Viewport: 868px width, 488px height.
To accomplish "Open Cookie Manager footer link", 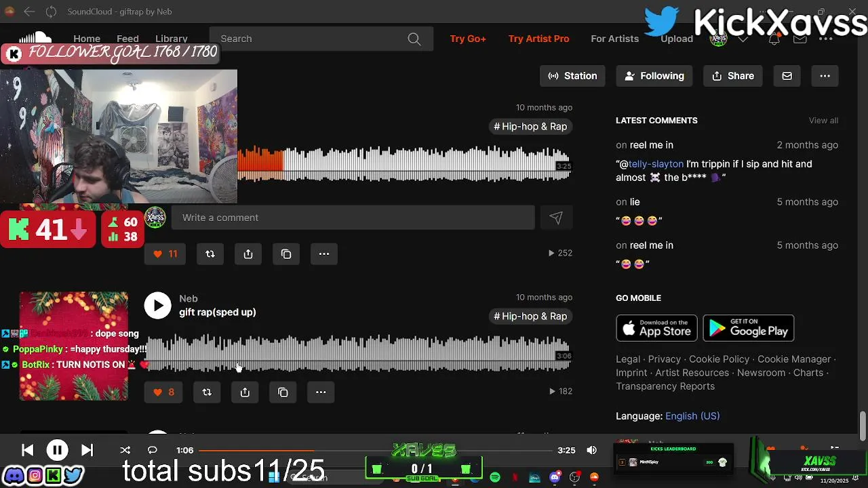I will (x=794, y=359).
